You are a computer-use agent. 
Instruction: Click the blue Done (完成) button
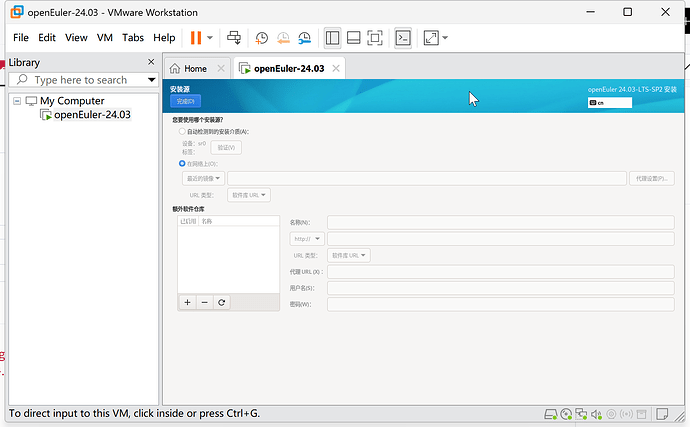click(185, 101)
